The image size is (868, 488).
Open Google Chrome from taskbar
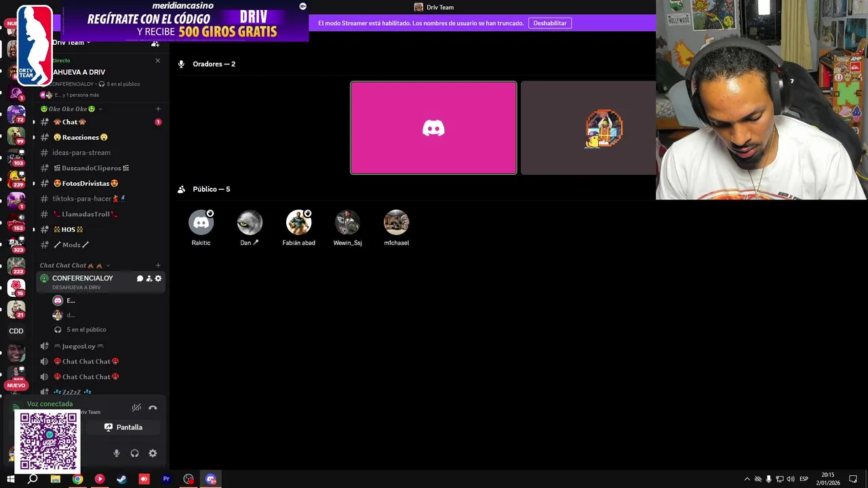pos(78,479)
